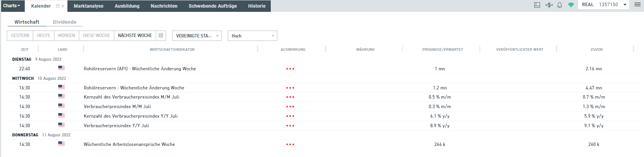Open the Hoch impact filter dropdown
Screen dimensions: 644x157
[252, 36]
